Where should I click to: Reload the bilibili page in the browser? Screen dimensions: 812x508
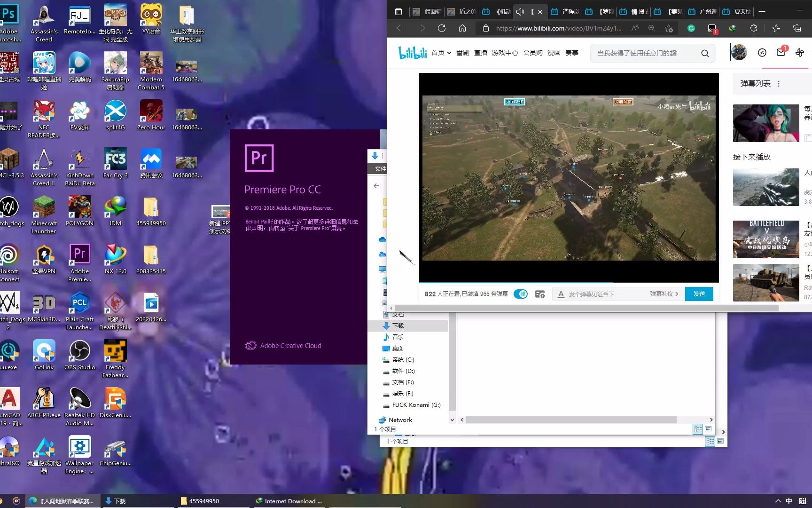[442, 28]
